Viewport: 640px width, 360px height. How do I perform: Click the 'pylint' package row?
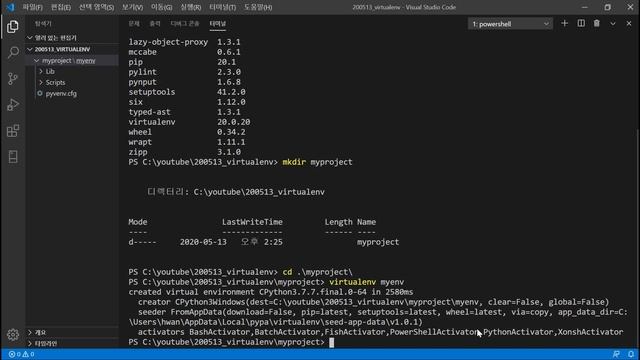184,72
